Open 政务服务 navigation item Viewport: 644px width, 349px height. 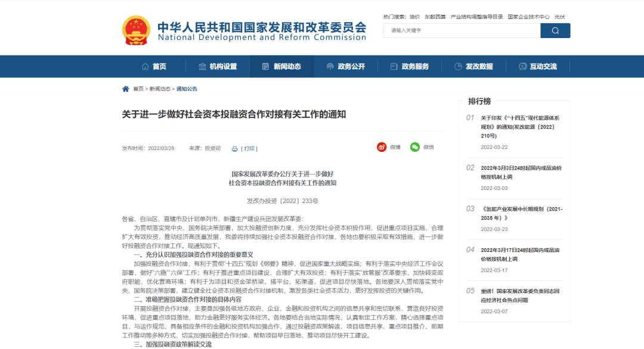pyautogui.click(x=409, y=67)
